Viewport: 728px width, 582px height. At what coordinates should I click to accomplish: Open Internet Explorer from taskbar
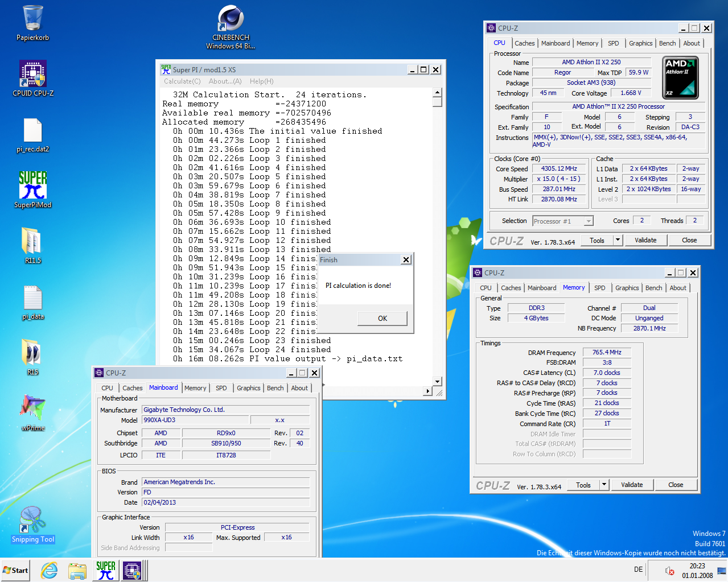coord(50,570)
